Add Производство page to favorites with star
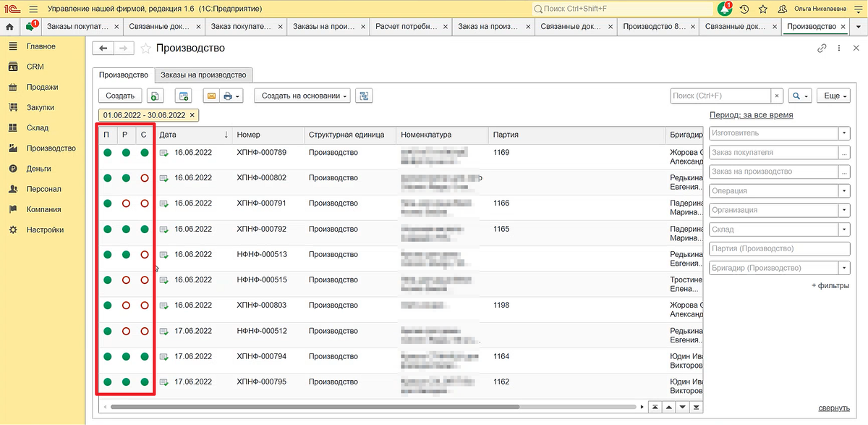Image resolution: width=868 pixels, height=425 pixels. coord(145,49)
